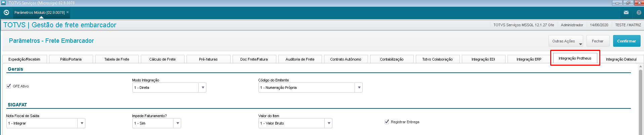Click the scrollbar up arrow

coord(641,66)
